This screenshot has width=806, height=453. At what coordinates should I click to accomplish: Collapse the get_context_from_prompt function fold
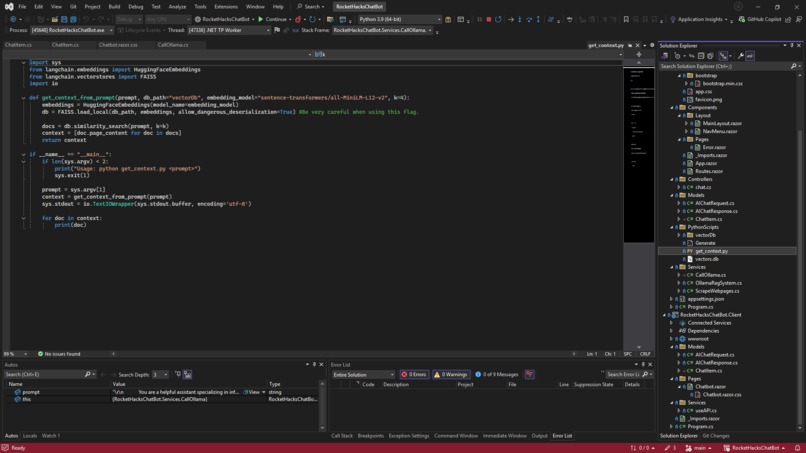coord(23,98)
